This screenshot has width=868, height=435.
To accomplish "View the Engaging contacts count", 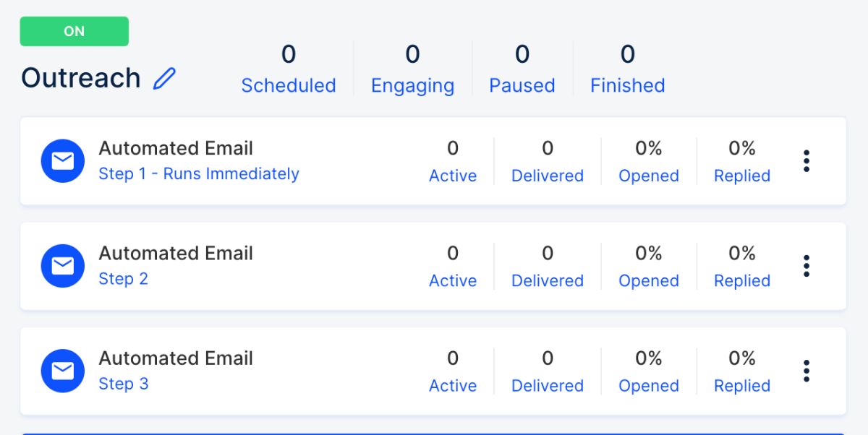I will pyautogui.click(x=412, y=85).
